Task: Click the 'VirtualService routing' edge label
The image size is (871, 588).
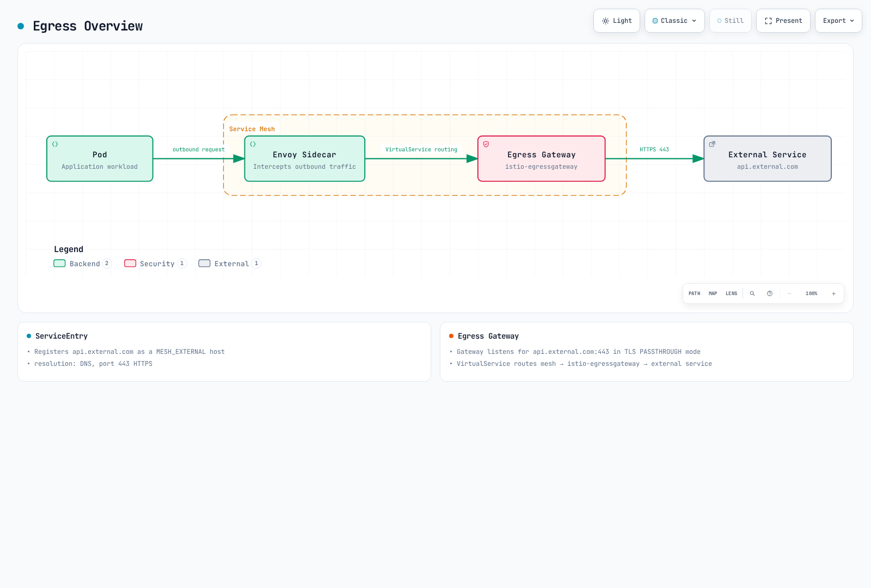Action: tap(421, 149)
